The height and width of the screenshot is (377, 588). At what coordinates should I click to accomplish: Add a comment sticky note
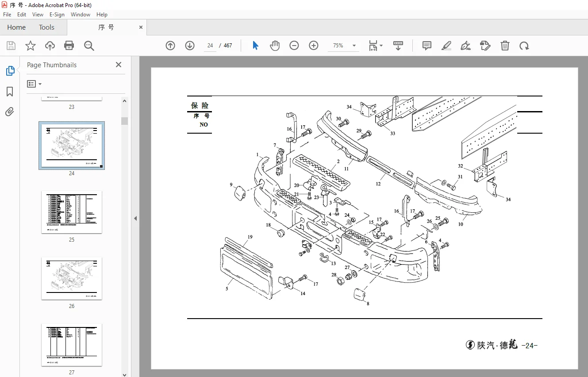click(427, 46)
